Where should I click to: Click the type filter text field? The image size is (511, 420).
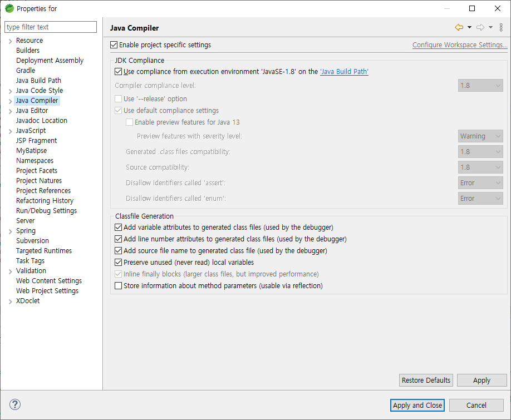[51, 27]
